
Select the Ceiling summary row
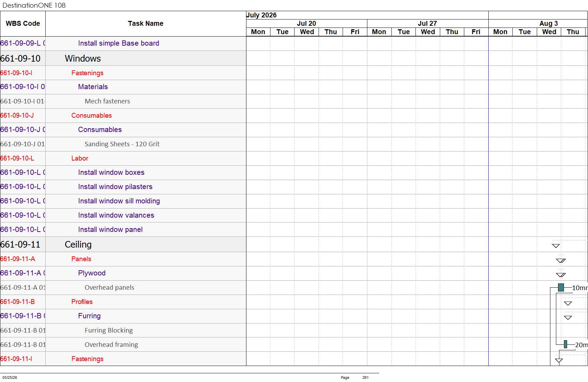click(123, 244)
